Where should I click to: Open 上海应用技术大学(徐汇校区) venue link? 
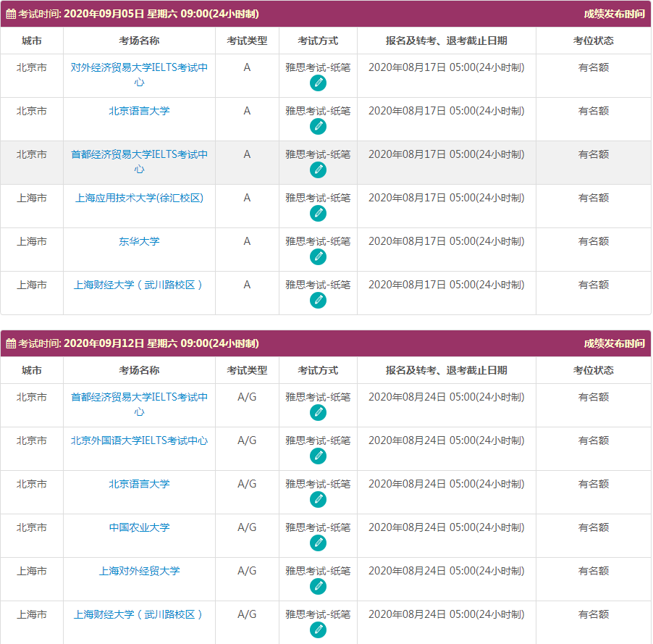pyautogui.click(x=139, y=198)
